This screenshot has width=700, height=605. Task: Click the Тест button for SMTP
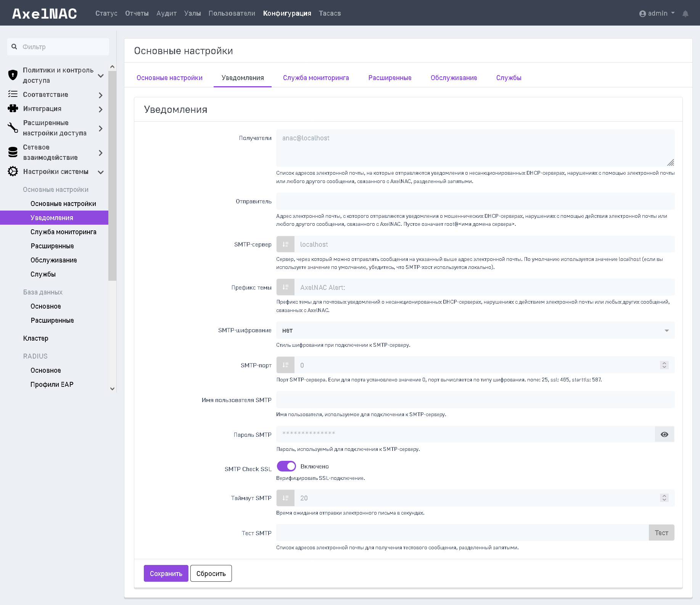tap(661, 533)
